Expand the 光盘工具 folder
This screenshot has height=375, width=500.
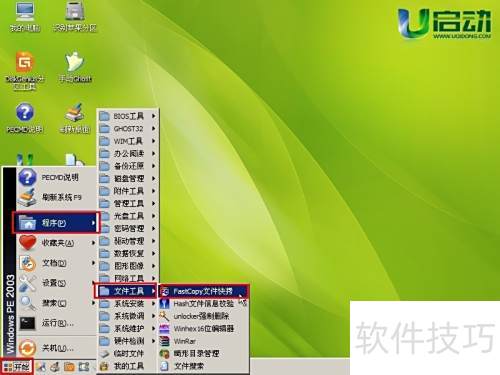click(127, 216)
